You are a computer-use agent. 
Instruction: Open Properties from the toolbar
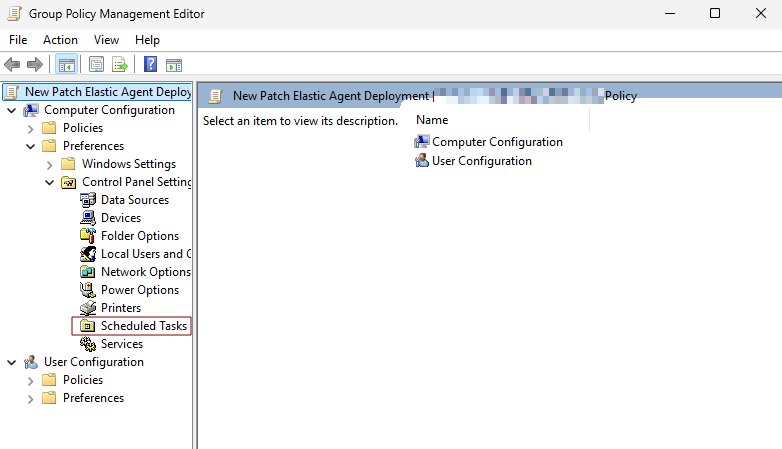(x=96, y=65)
